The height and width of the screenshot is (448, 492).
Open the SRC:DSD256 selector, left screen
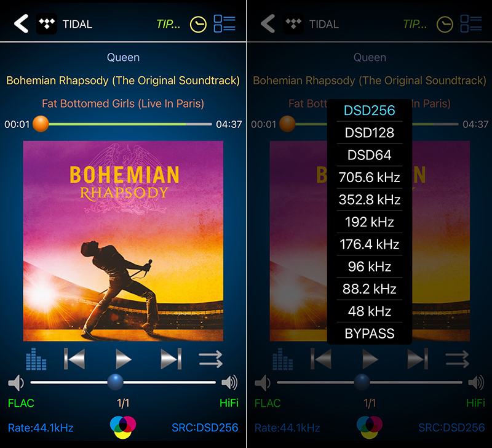point(205,428)
